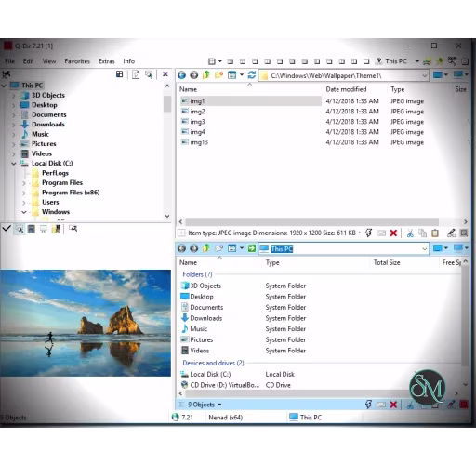Viewport: 476px width, 465px height.
Task: Click the Name header in the This PC pane
Action: [188, 262]
